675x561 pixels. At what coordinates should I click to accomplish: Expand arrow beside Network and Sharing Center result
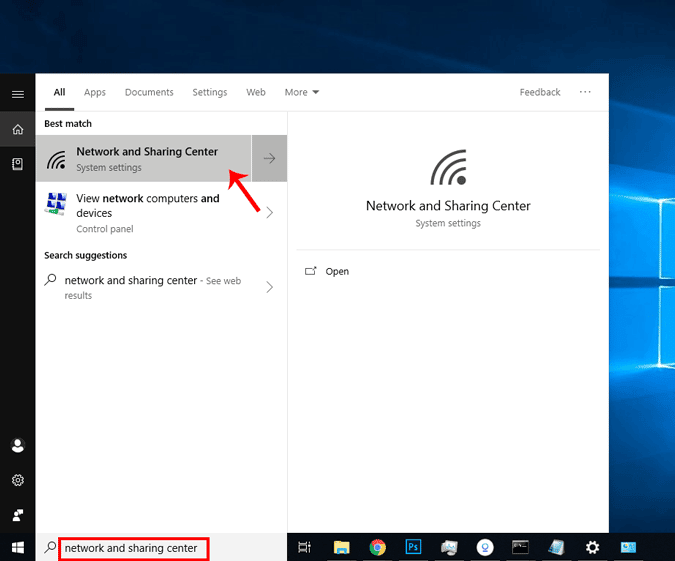pyautogui.click(x=269, y=158)
